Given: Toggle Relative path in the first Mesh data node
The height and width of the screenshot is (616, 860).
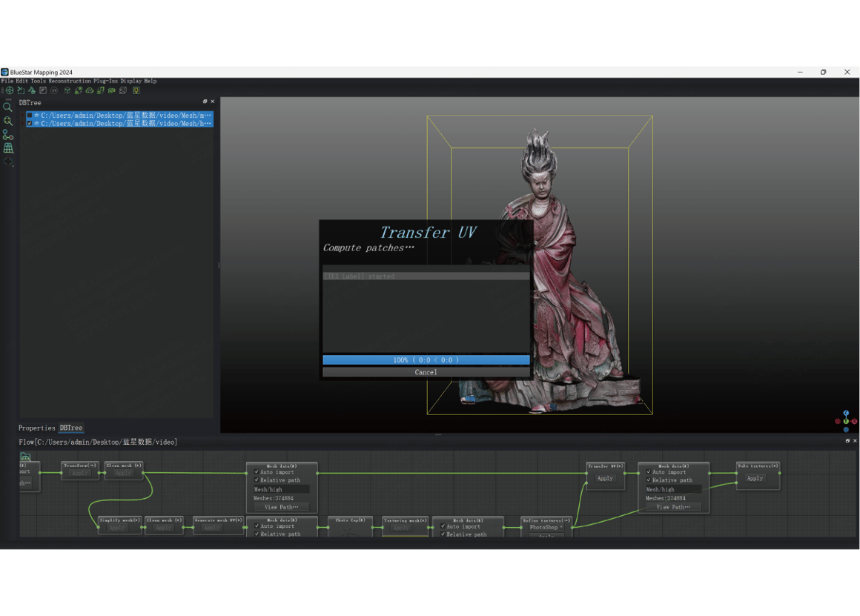Looking at the screenshot, I should tap(256, 480).
